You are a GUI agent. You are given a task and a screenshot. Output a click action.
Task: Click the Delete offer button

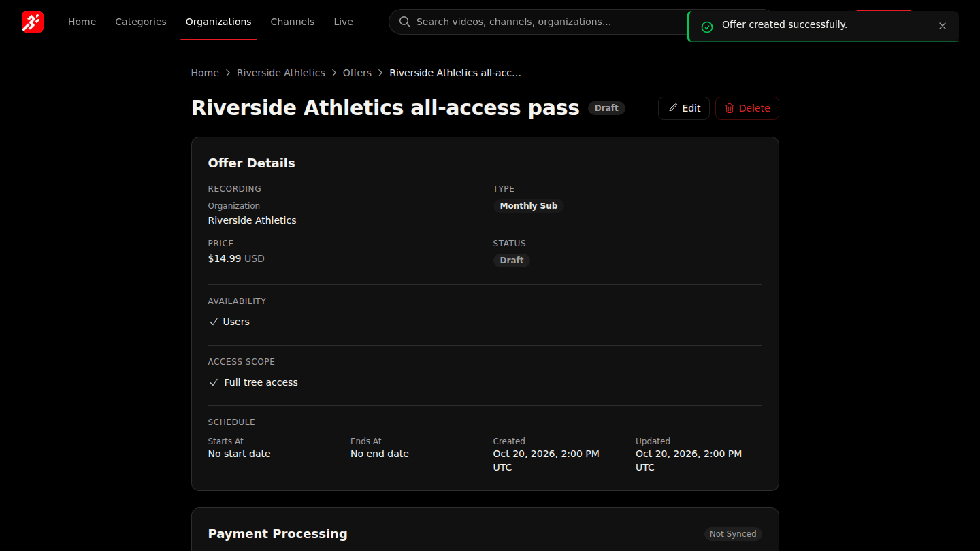(x=747, y=108)
